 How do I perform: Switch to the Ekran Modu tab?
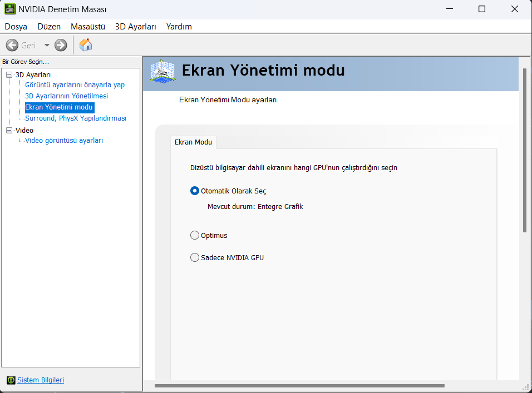coord(194,142)
